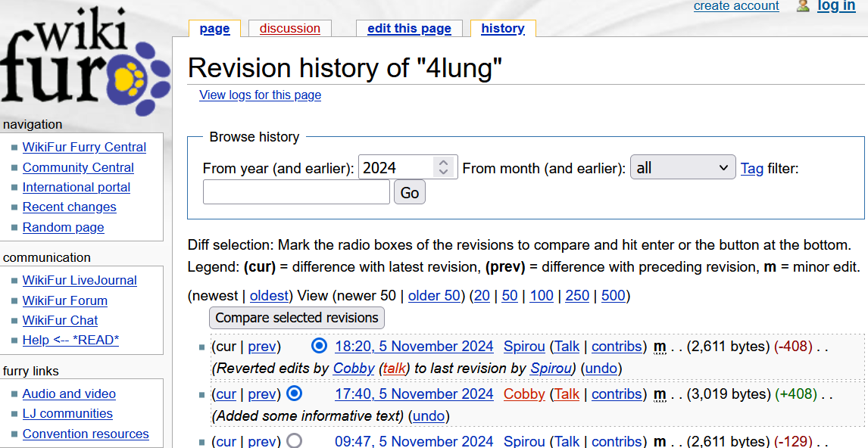The width and height of the screenshot is (868, 448).
Task: Show older 50 revisions
Action: click(434, 295)
